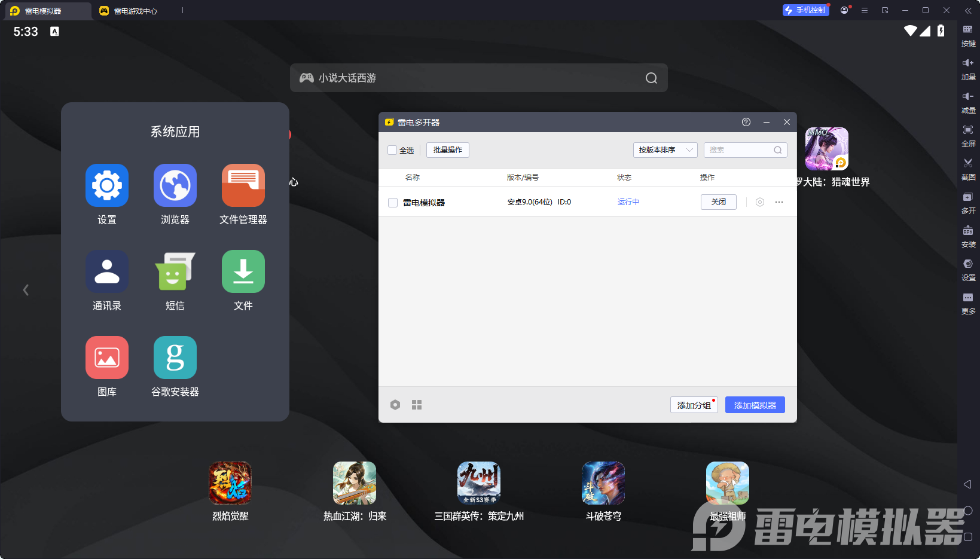The height and width of the screenshot is (559, 980).
Task: Open the 文件管理器 file manager app
Action: click(243, 185)
